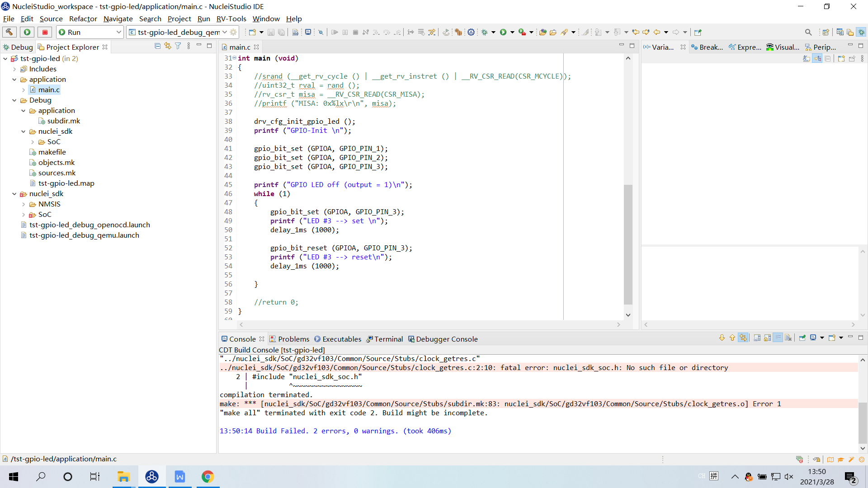Open the Project menu
Viewport: 868px width, 488px height.
click(x=179, y=19)
